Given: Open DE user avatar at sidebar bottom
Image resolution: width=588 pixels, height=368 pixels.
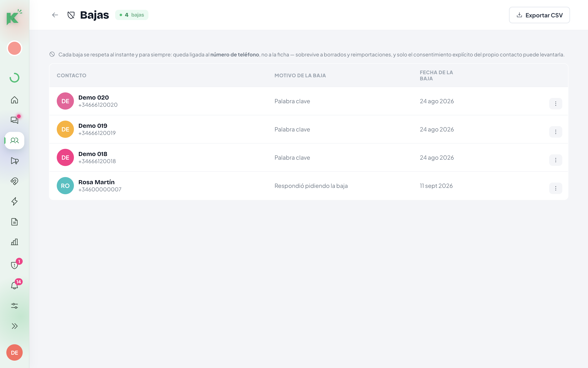Looking at the screenshot, I should (x=14, y=352).
